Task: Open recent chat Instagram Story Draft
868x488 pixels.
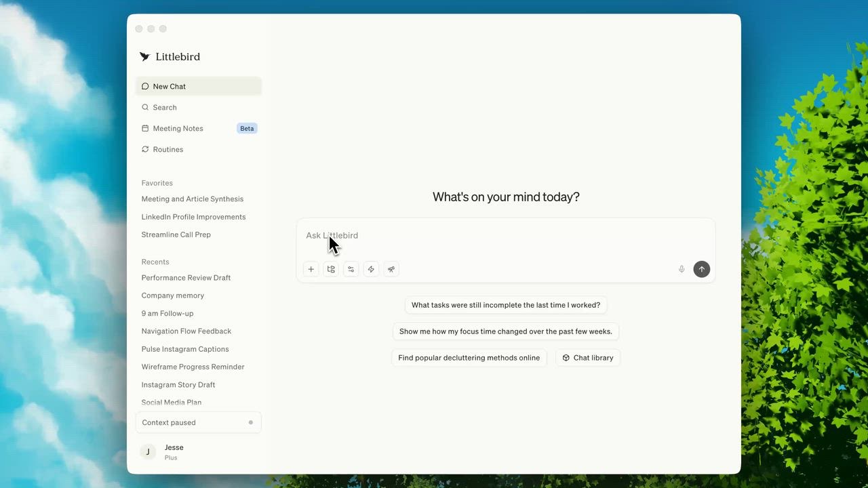Action: (x=178, y=385)
